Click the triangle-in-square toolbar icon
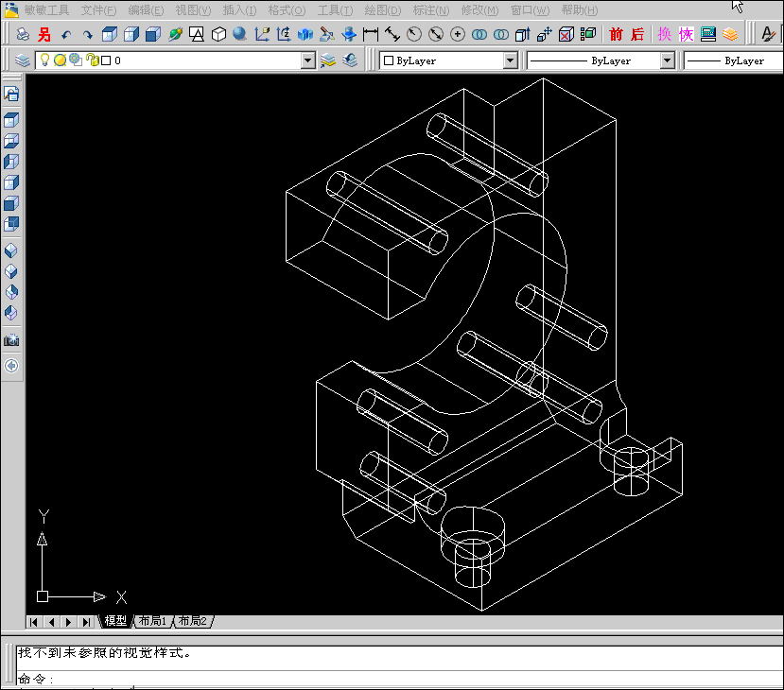 [x=197, y=34]
